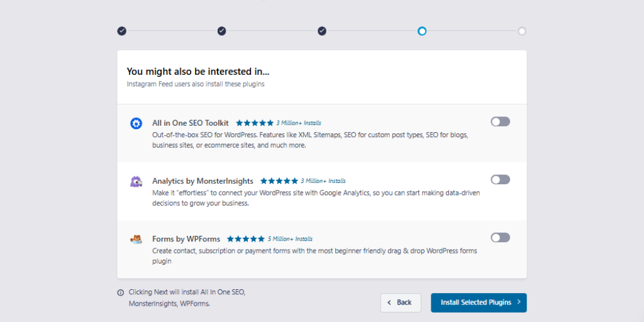Click the 'Clicking Next will install' notice text

click(187, 298)
